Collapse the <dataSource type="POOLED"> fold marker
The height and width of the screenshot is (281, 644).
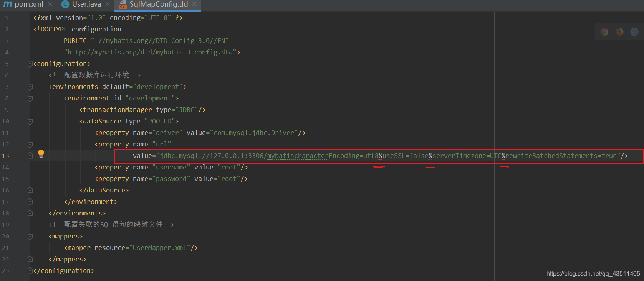[x=30, y=122]
